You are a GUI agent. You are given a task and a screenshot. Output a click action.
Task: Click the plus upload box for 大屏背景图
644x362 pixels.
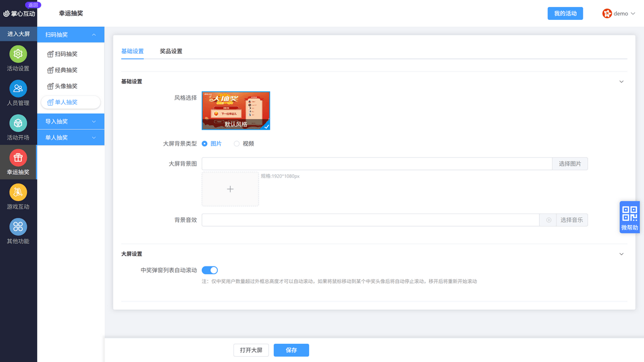230,189
